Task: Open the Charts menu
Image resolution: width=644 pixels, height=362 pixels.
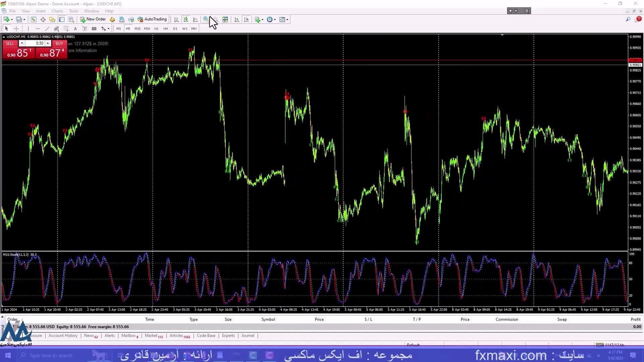Action: coord(57,11)
